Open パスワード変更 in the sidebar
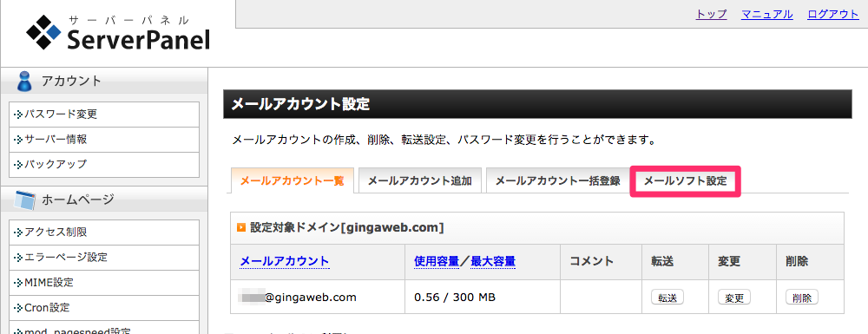Viewport: 868px width, 334px height. click(x=104, y=115)
